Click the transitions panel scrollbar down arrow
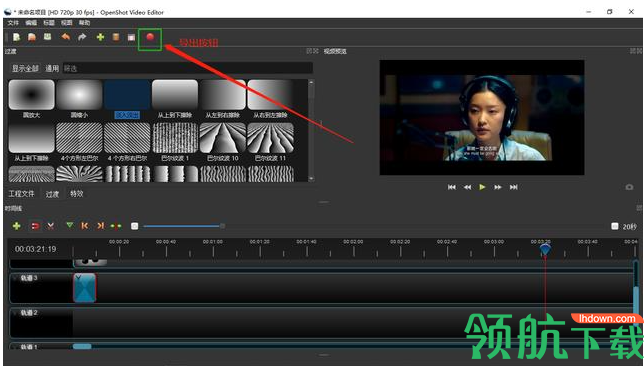The image size is (644, 366). click(x=311, y=179)
